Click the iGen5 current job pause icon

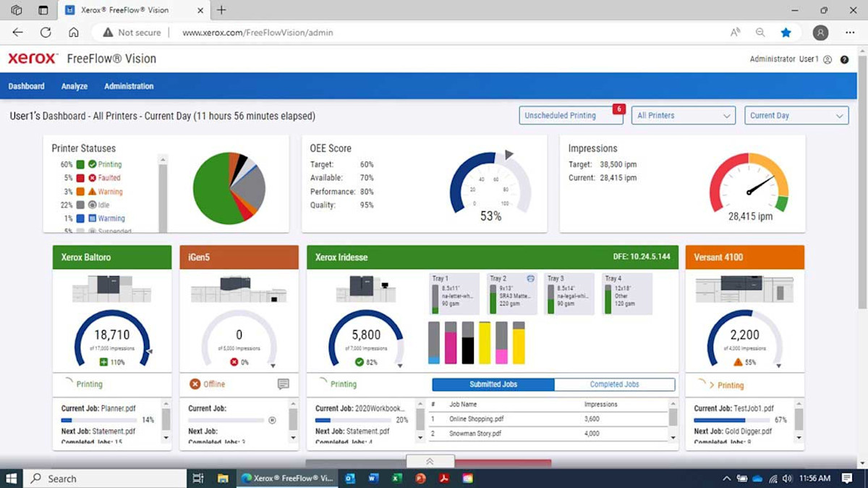click(272, 420)
